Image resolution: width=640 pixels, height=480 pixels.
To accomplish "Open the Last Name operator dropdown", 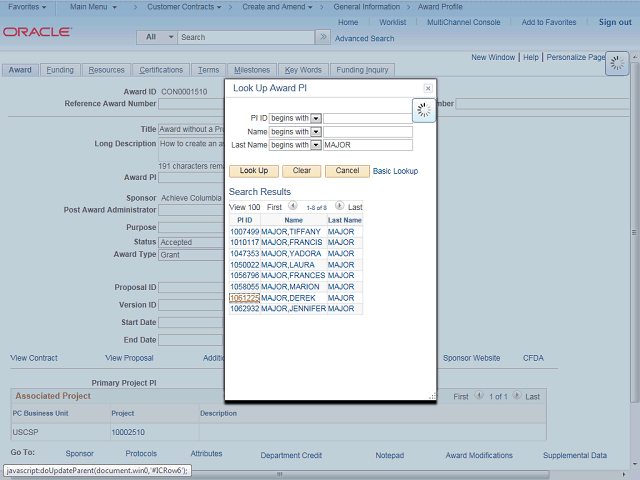I will (x=316, y=145).
